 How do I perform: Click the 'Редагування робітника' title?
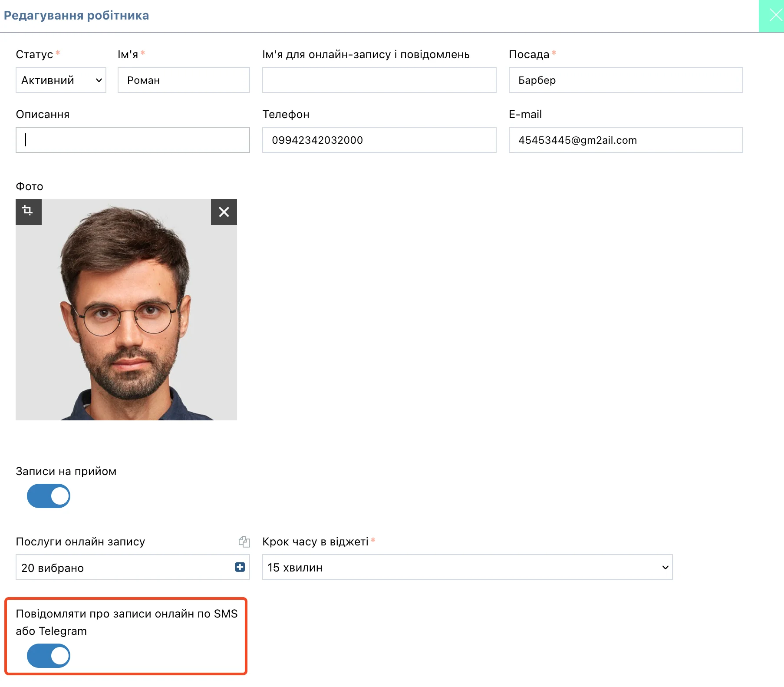(x=76, y=16)
